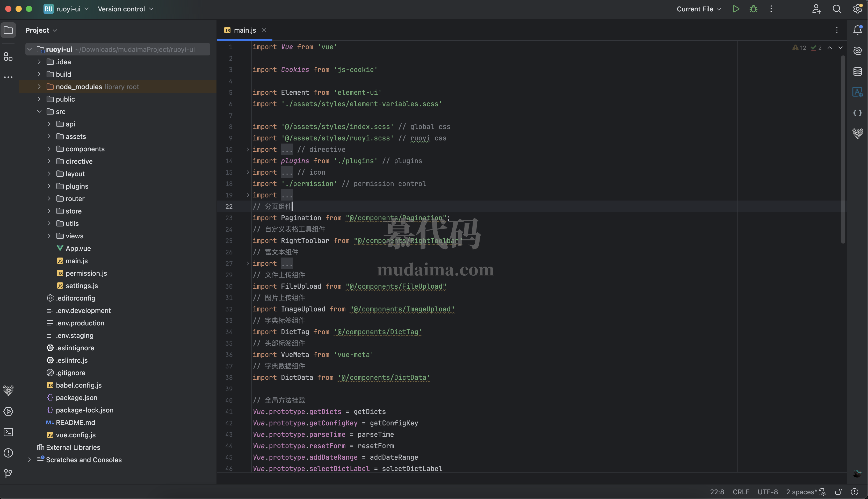Click the Run button in the toolbar
Image resolution: width=868 pixels, height=499 pixels.
(x=735, y=9)
